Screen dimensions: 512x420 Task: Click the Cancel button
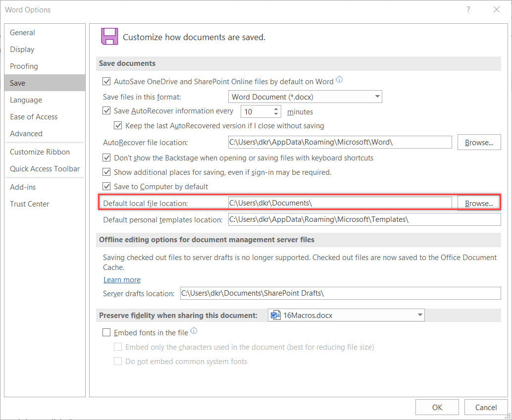click(486, 407)
